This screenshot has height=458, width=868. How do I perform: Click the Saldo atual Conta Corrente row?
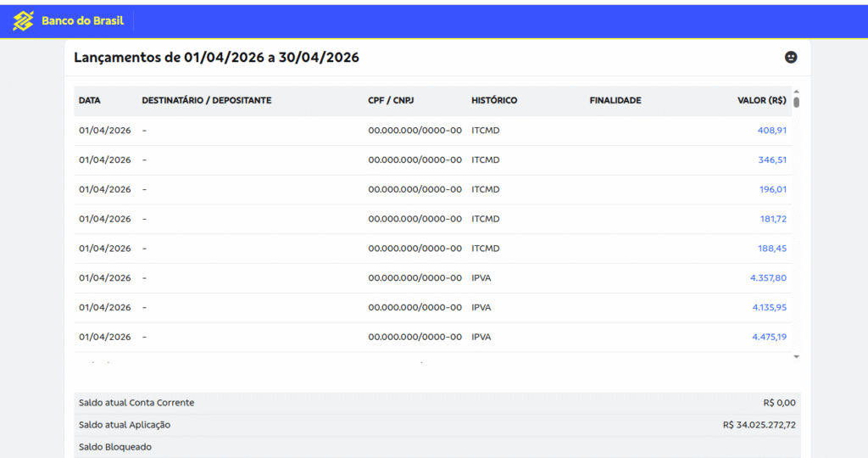coord(437,403)
